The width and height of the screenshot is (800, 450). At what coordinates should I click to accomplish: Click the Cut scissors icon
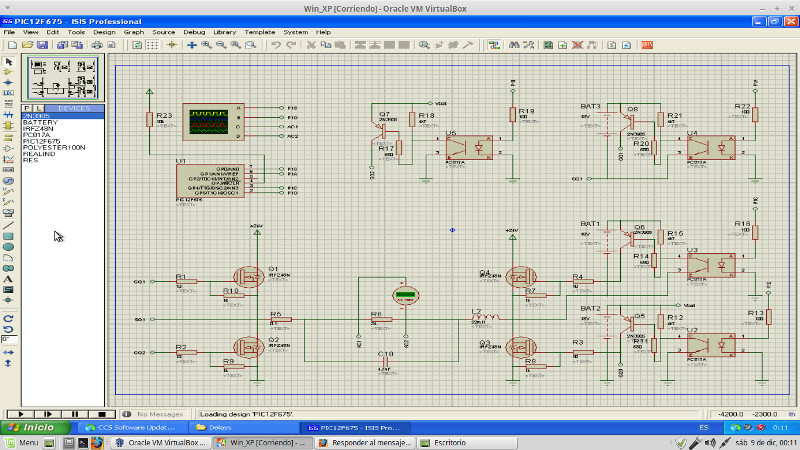tap(311, 45)
